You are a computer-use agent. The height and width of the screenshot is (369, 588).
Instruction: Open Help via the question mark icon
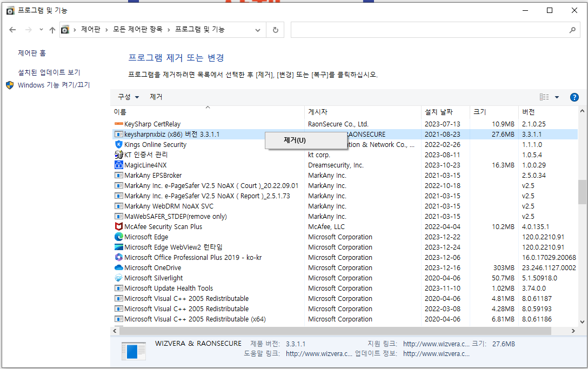coord(574,97)
